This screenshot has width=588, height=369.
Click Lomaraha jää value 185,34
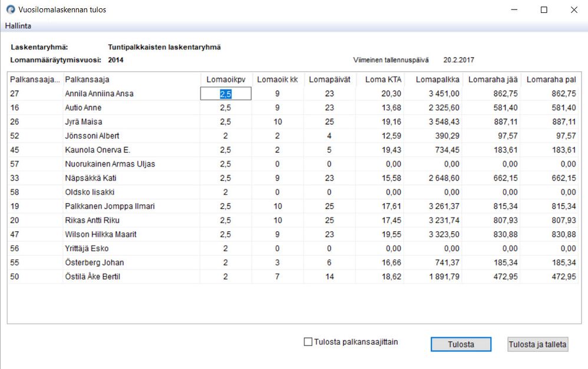(506, 262)
